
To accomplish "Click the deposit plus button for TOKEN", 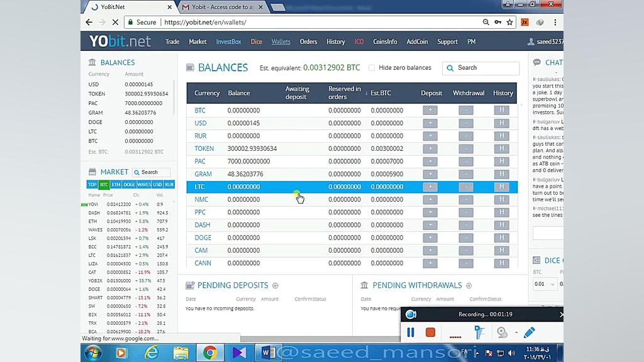I will [x=430, y=148].
